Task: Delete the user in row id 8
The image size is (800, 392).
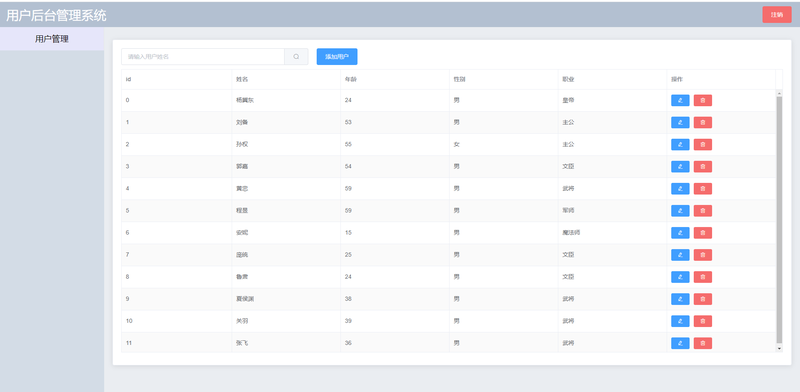Action: tap(703, 277)
